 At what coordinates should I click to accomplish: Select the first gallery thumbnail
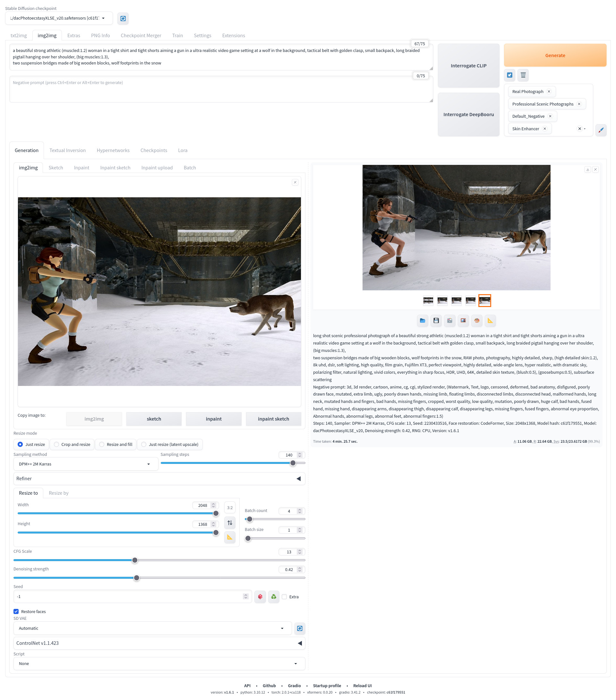coord(428,300)
